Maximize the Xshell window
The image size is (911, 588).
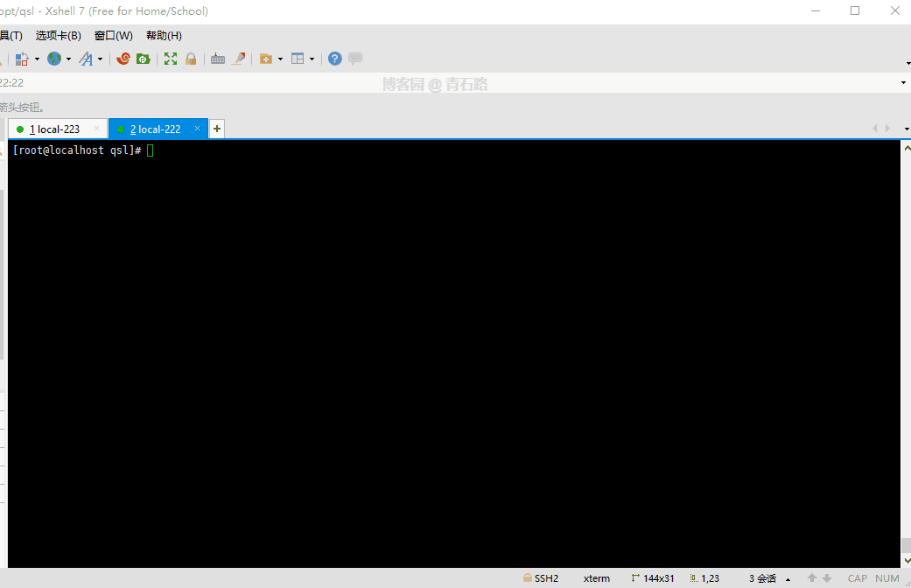(x=855, y=10)
